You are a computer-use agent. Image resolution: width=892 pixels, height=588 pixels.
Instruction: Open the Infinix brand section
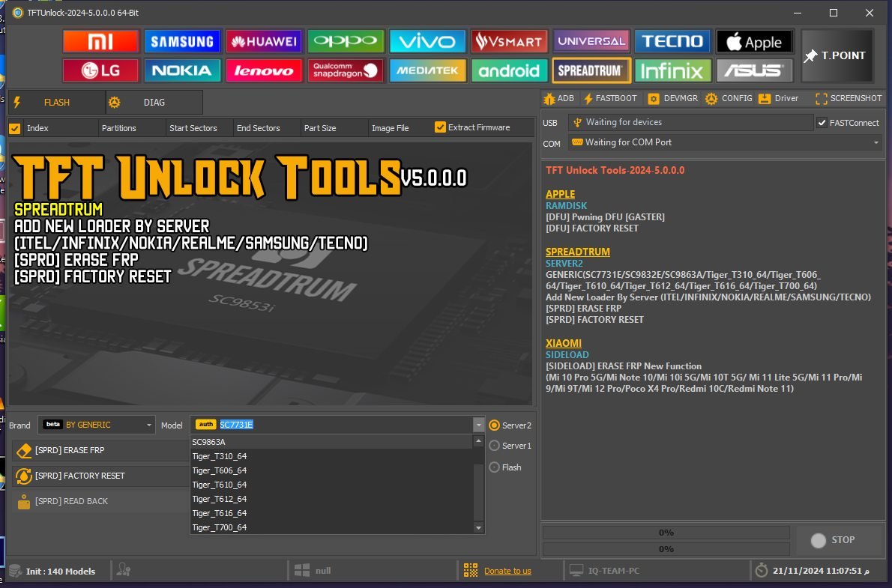tap(672, 70)
